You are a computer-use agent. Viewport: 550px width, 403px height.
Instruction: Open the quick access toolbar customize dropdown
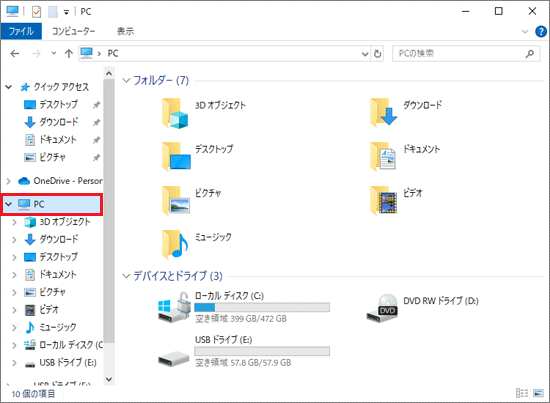66,13
